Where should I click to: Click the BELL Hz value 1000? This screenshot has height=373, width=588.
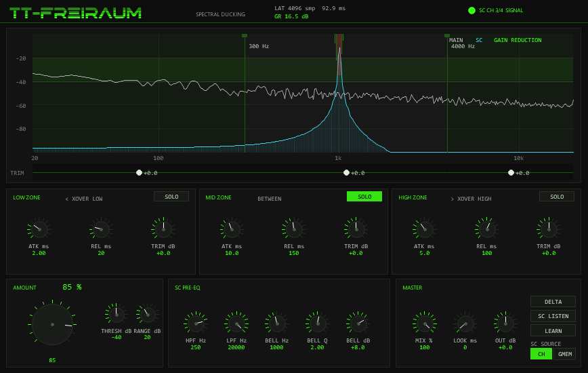pyautogui.click(x=277, y=347)
